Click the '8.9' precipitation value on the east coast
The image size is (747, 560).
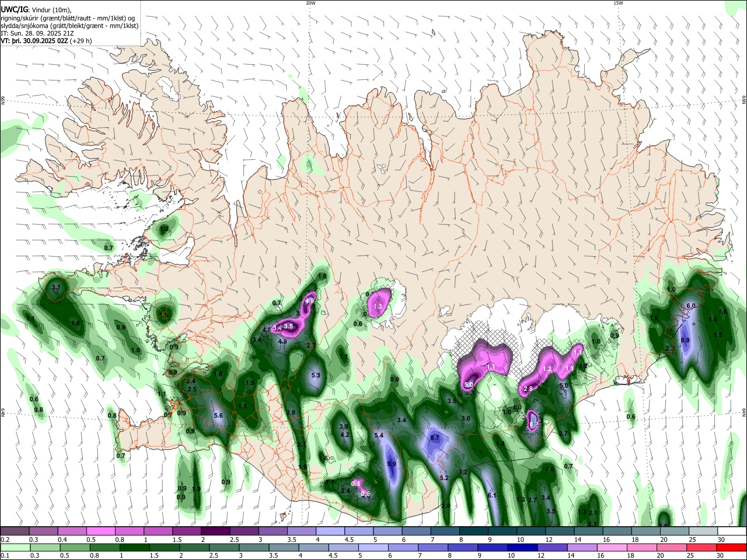pyautogui.click(x=686, y=340)
